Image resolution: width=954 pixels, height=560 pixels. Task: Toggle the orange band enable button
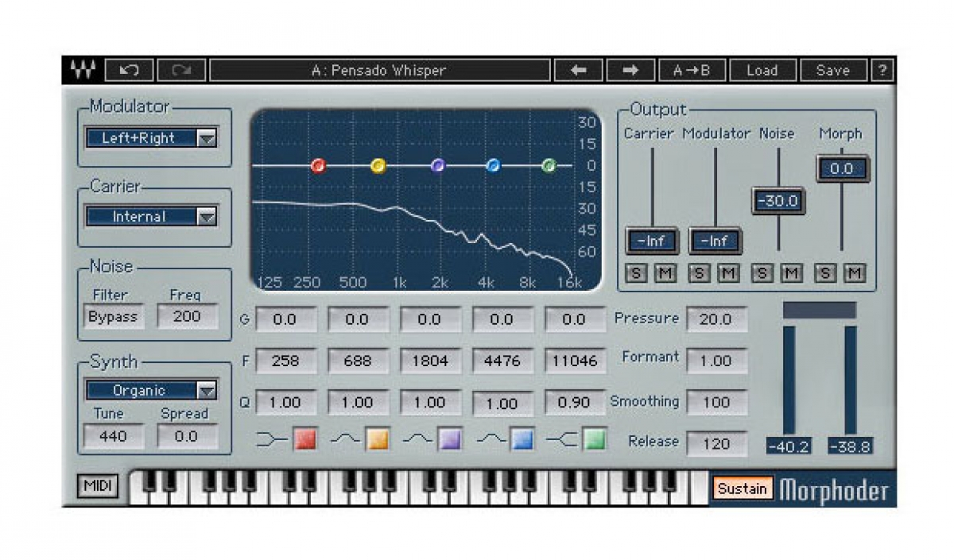(x=378, y=438)
